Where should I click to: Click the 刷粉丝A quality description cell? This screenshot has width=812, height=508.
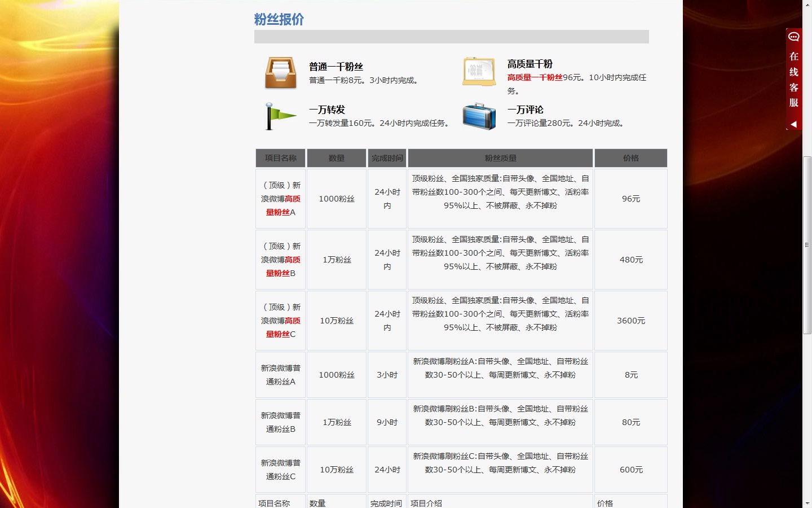pos(500,375)
